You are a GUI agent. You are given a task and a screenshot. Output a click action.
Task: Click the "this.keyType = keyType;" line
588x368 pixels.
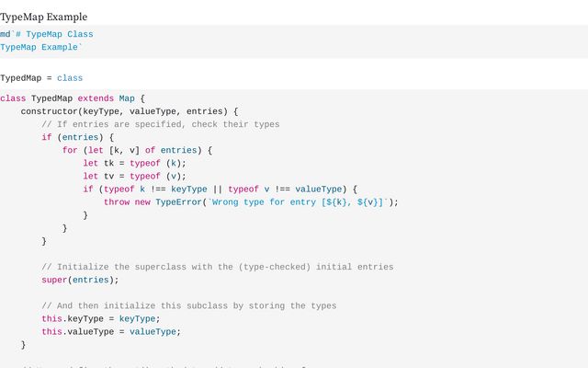point(100,318)
